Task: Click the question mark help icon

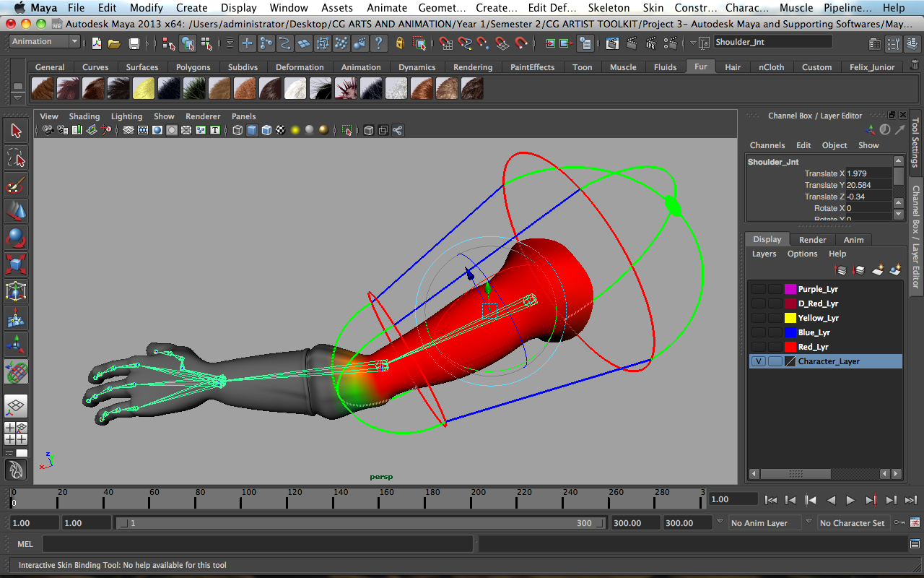Action: click(378, 43)
